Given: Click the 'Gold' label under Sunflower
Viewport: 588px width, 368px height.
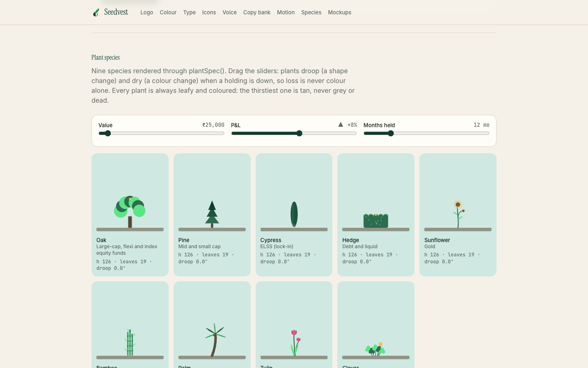Looking at the screenshot, I should click(430, 247).
